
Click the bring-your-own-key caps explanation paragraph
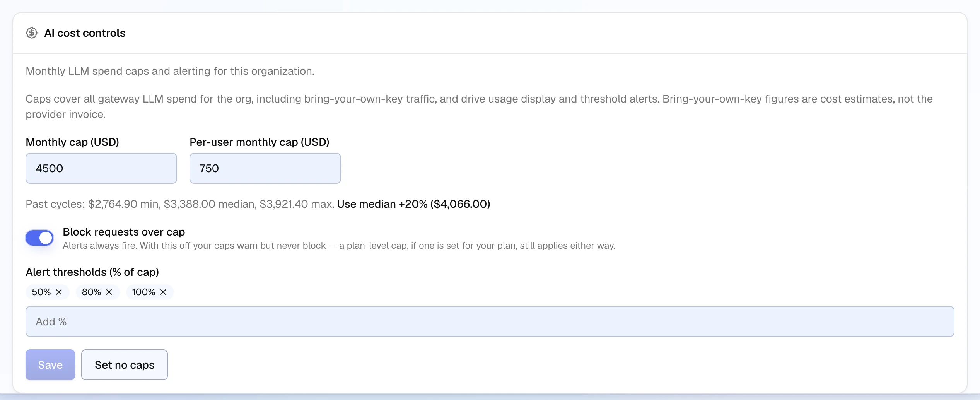coord(479,106)
